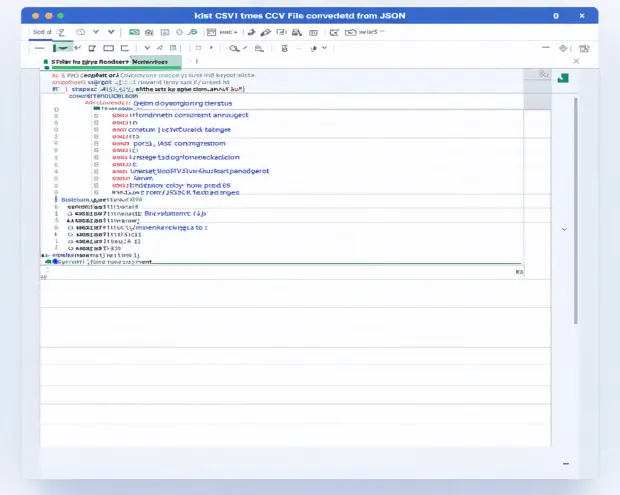Open the MBE dropdown in top toolbar
The width and height of the screenshot is (620, 495).
click(x=228, y=32)
